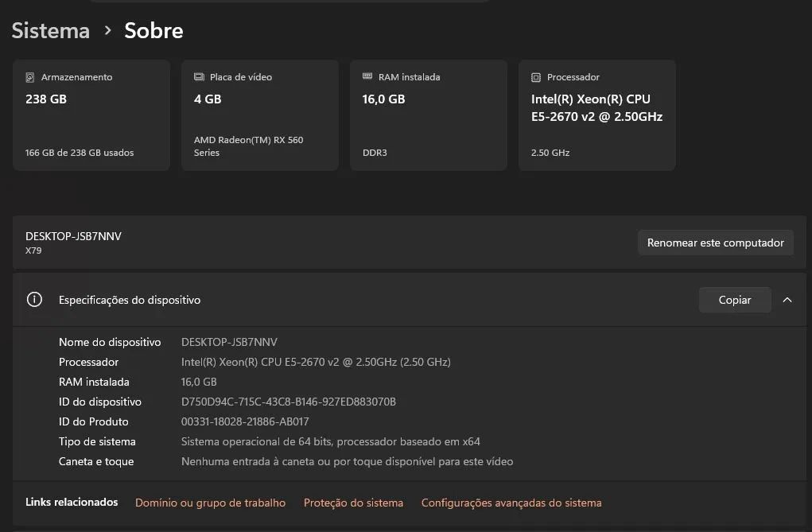
Task: Click the Processador chip icon
Action: (536, 77)
